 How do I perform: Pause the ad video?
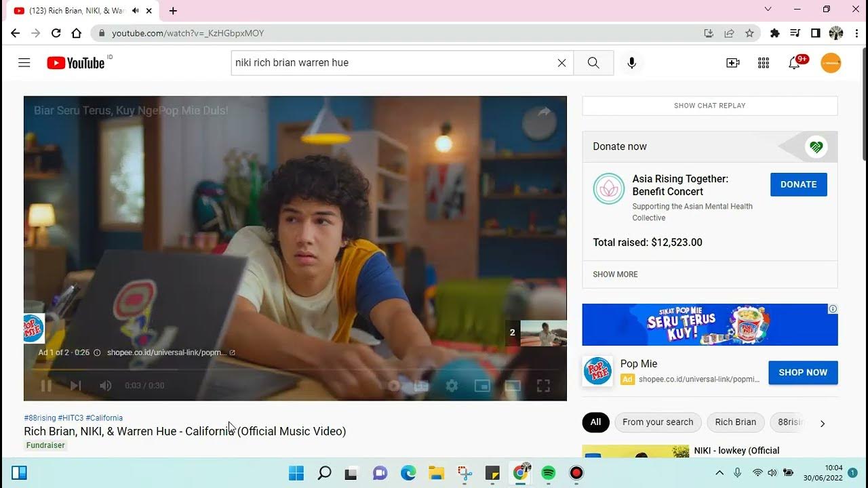(46, 386)
